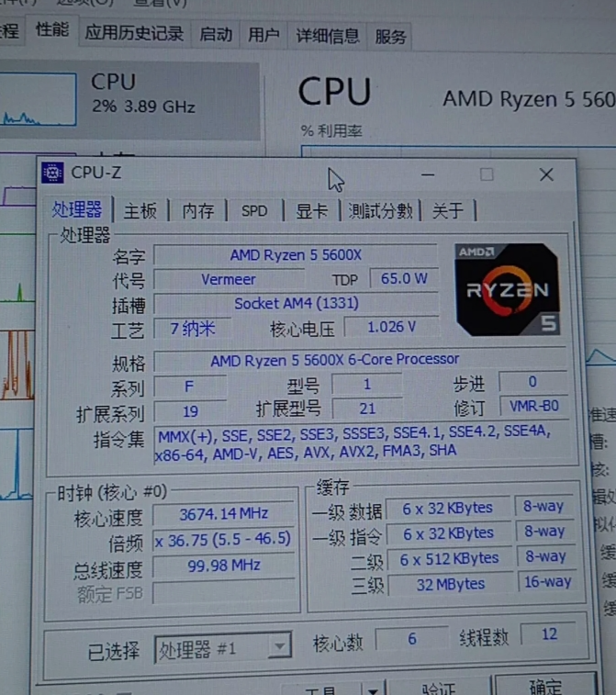Click the instruction set list field
Screen dimensions: 616x695
[x=365, y=443]
